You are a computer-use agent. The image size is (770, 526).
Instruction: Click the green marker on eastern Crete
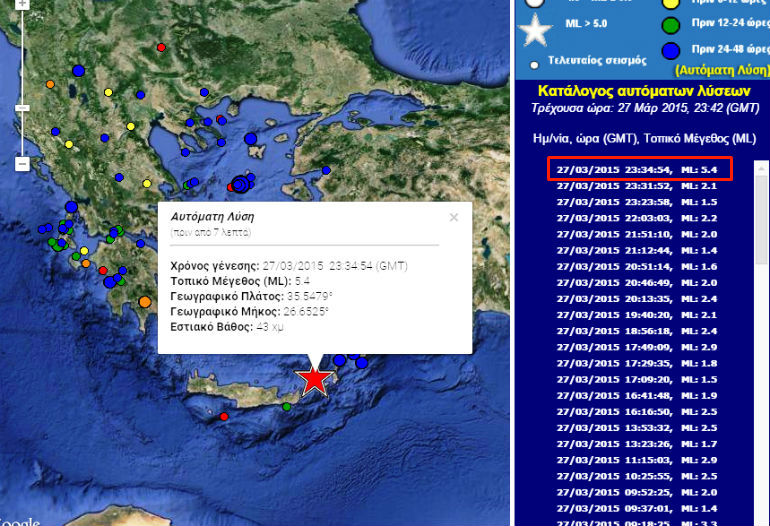click(287, 406)
